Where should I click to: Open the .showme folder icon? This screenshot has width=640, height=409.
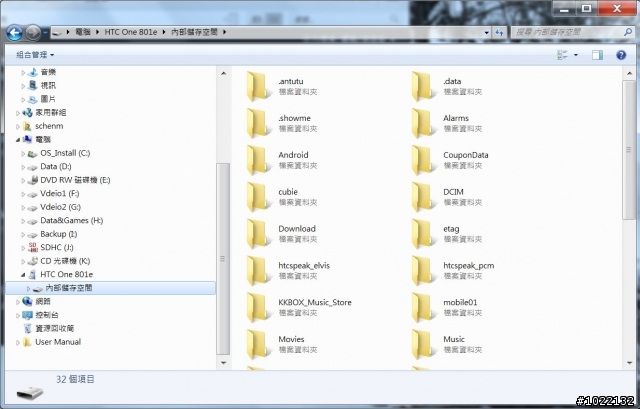[258, 123]
